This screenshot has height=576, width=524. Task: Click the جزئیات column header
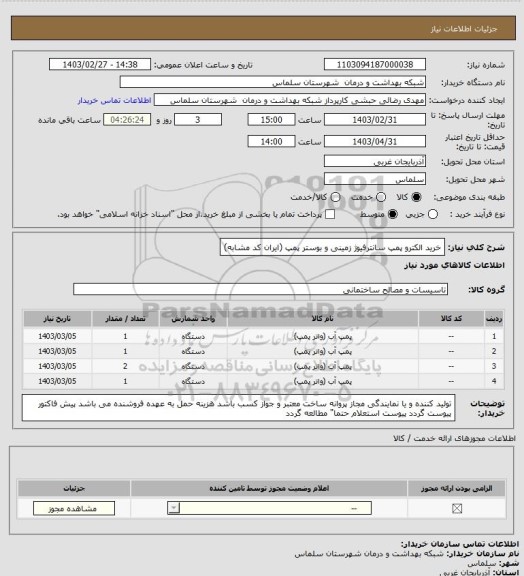point(74,489)
